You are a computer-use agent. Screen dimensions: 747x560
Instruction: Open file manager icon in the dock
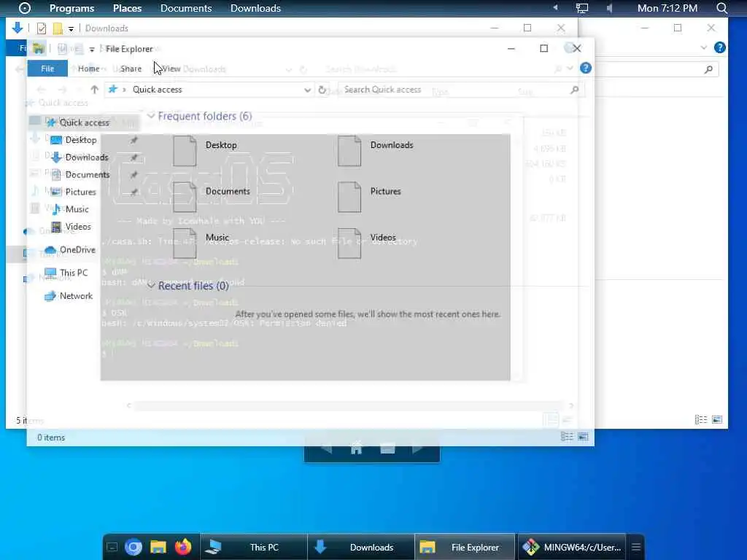click(158, 547)
